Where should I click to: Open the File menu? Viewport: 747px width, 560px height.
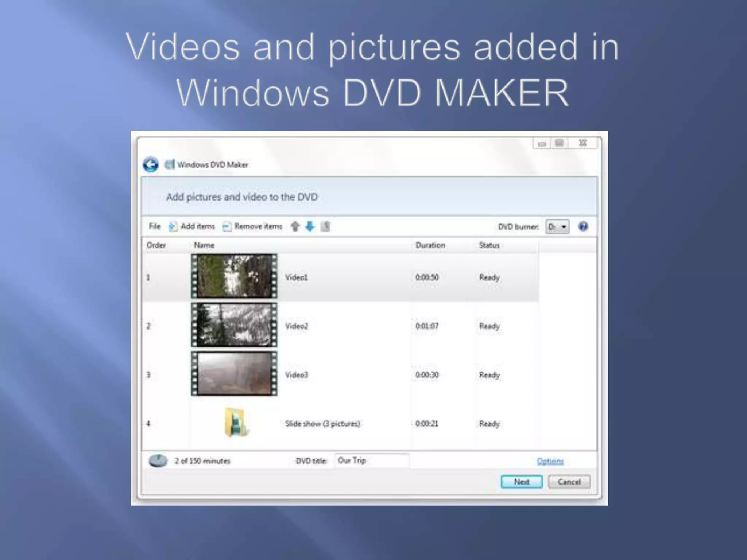tap(155, 226)
